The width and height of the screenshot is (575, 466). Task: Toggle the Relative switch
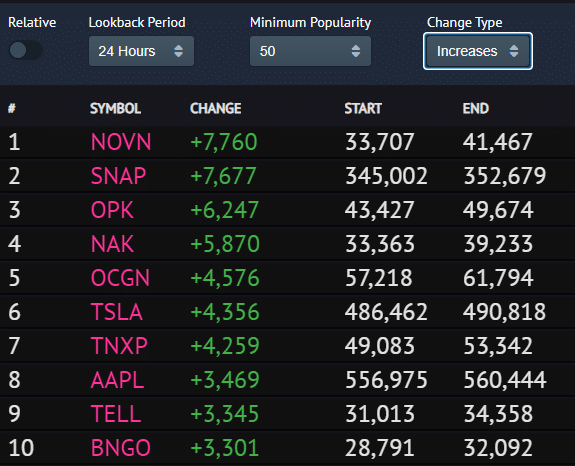(x=25, y=50)
